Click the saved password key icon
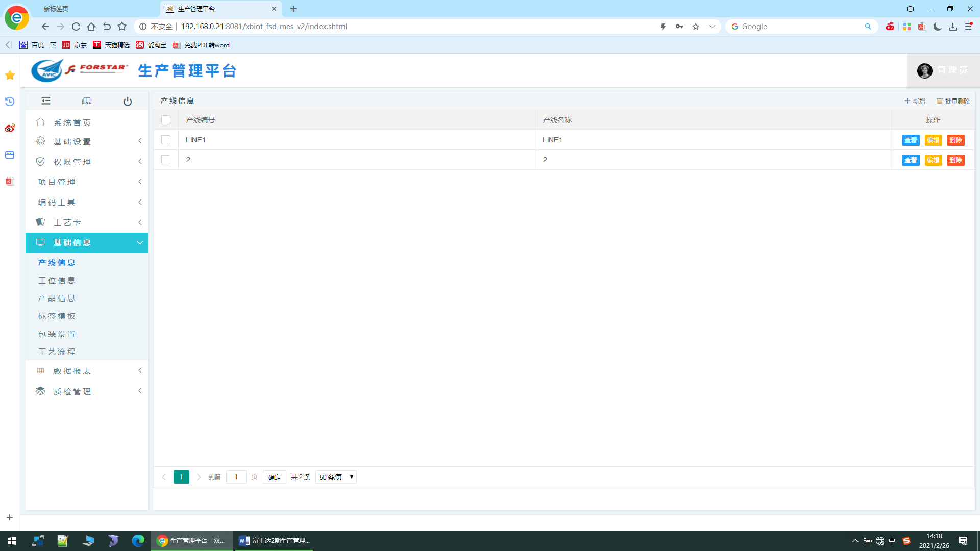This screenshot has width=980, height=551. pos(679,27)
